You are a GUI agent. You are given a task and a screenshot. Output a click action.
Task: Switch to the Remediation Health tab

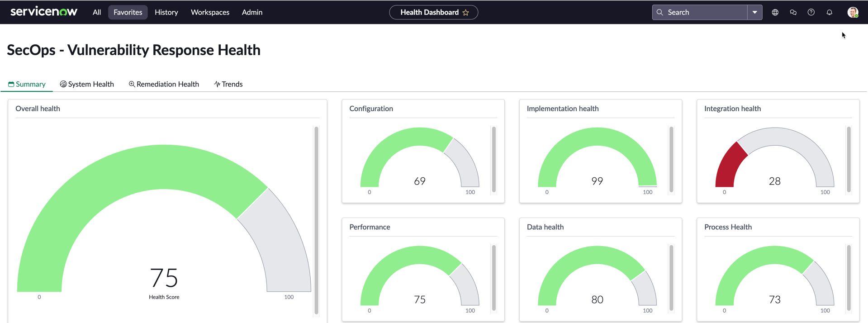tap(164, 84)
